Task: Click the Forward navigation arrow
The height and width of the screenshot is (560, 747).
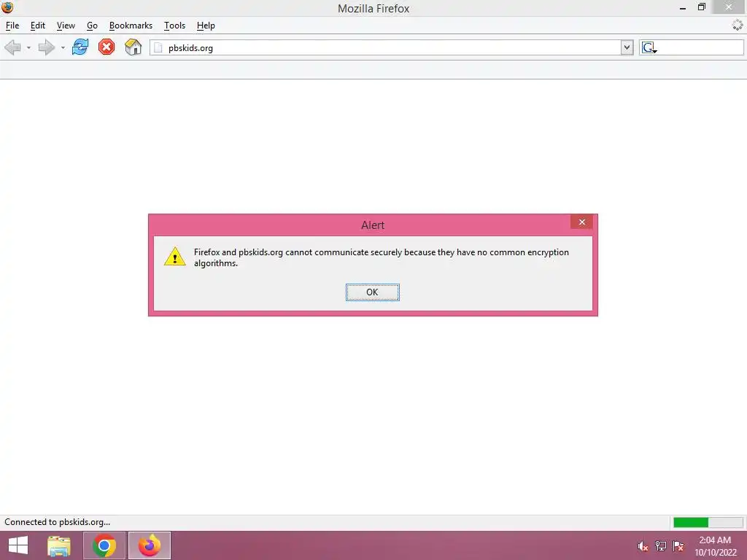Action: [x=46, y=47]
